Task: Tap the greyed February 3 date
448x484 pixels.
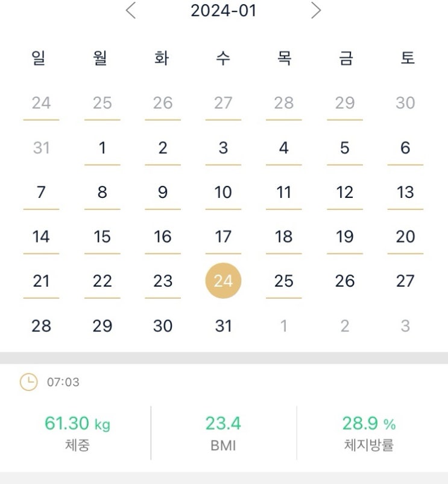Action: (x=405, y=326)
